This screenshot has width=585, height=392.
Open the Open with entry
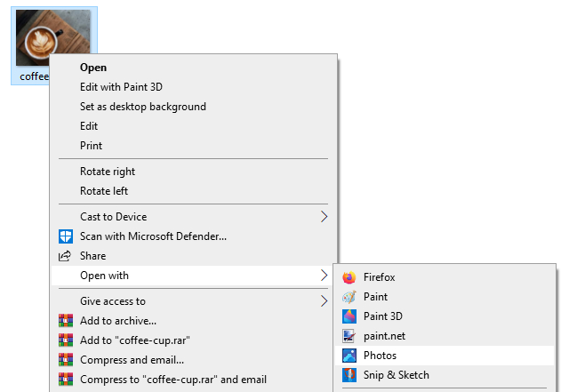[x=193, y=276]
